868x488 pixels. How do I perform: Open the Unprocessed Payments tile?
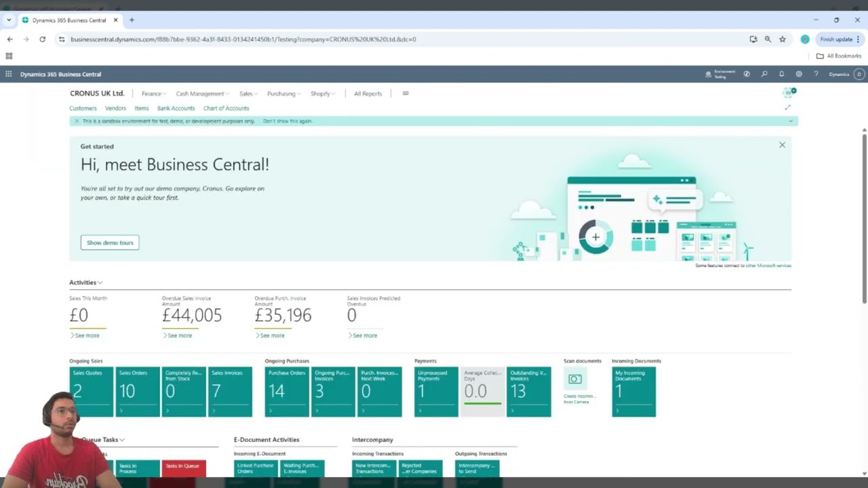coord(436,392)
